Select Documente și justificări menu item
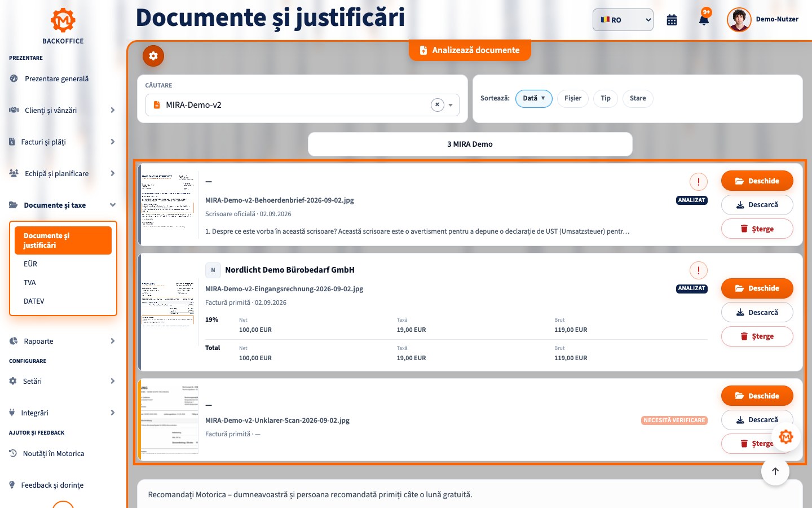This screenshot has width=812, height=508. point(63,240)
